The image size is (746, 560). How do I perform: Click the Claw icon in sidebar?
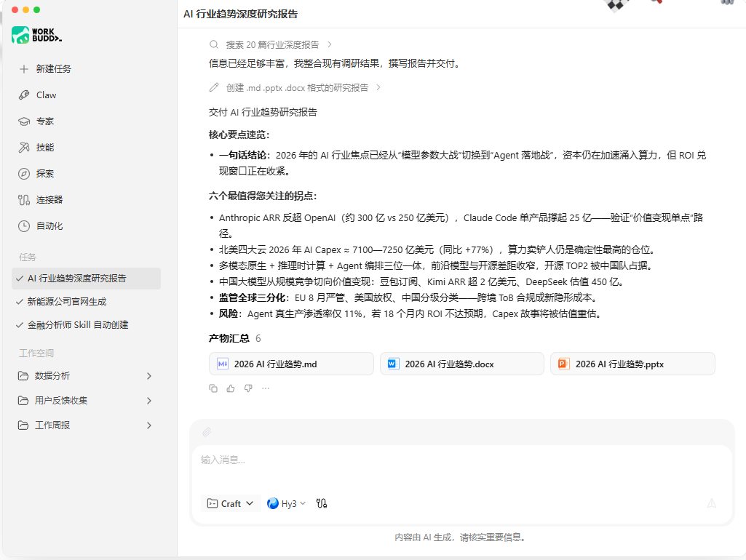[x=24, y=95]
